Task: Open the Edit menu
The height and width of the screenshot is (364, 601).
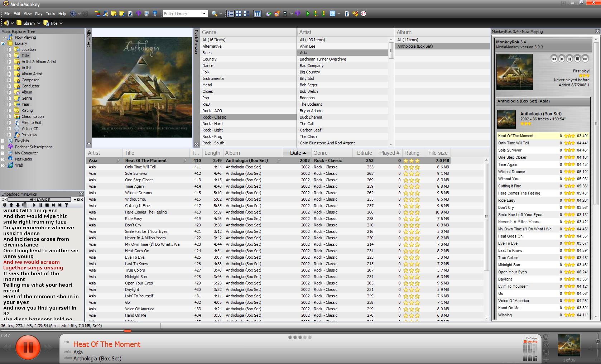Action: 17,14
